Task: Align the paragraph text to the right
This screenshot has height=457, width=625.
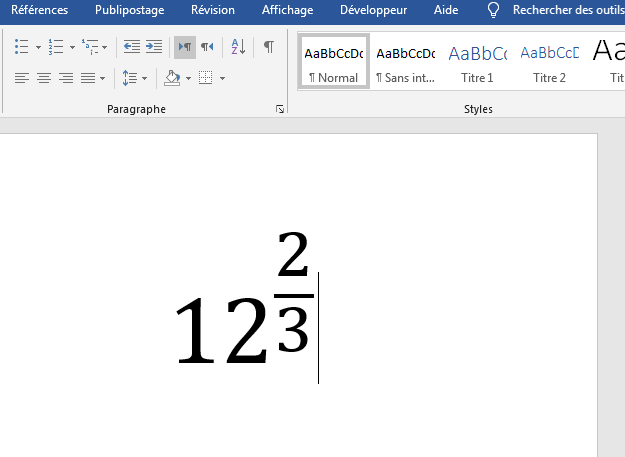Action: click(66, 78)
